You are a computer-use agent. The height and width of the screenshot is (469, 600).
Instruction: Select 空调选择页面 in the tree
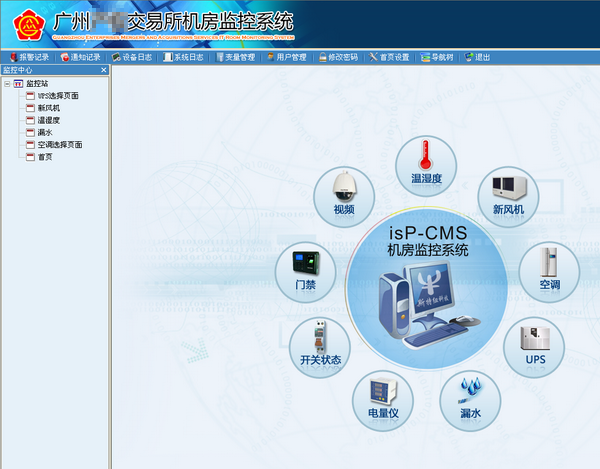[60, 145]
